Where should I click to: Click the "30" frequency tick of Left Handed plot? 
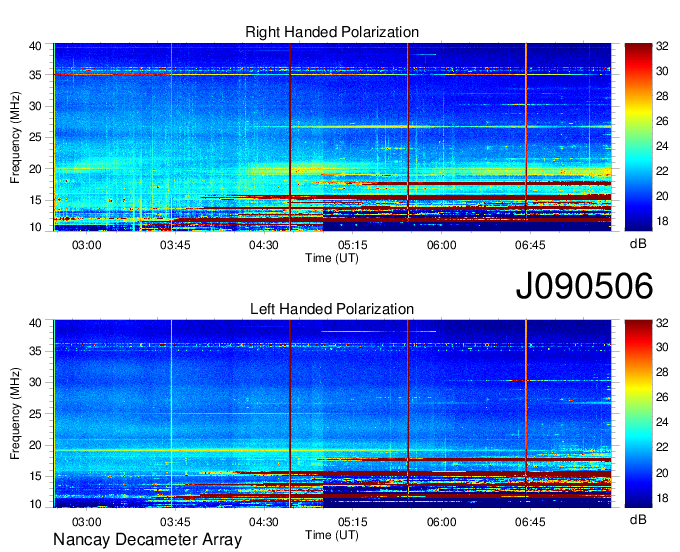pos(35,382)
